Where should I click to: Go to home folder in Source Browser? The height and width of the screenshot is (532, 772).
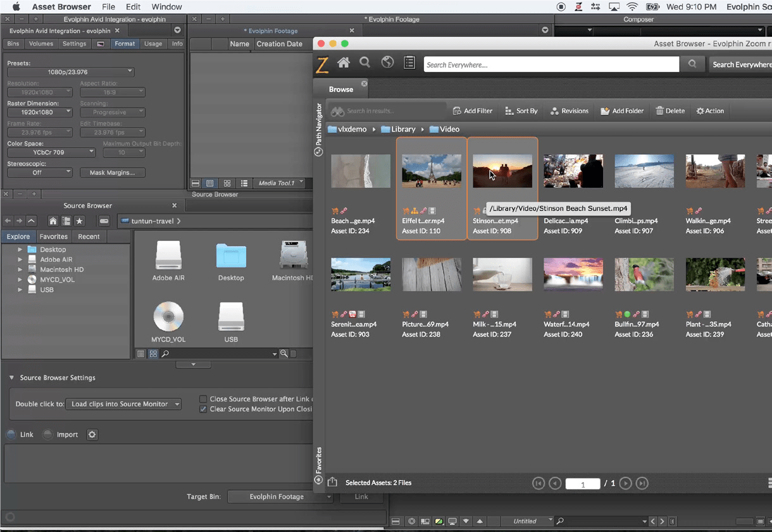pyautogui.click(x=53, y=221)
